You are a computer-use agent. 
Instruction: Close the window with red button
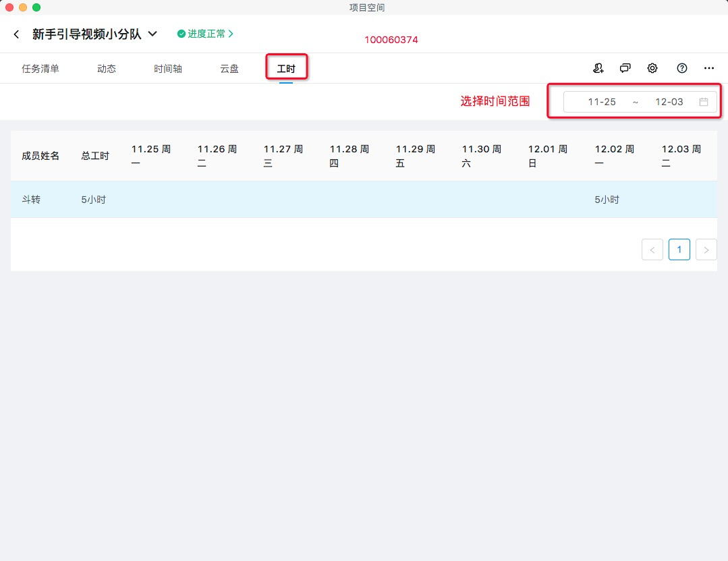[x=9, y=7]
